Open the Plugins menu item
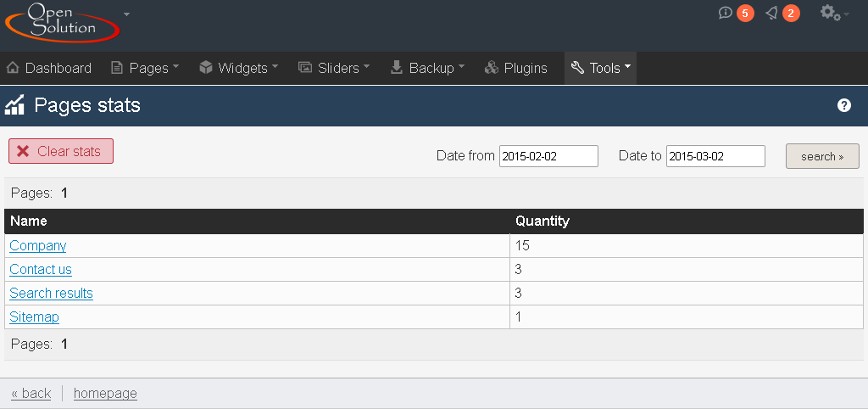This screenshot has height=409, width=868. 526,68
